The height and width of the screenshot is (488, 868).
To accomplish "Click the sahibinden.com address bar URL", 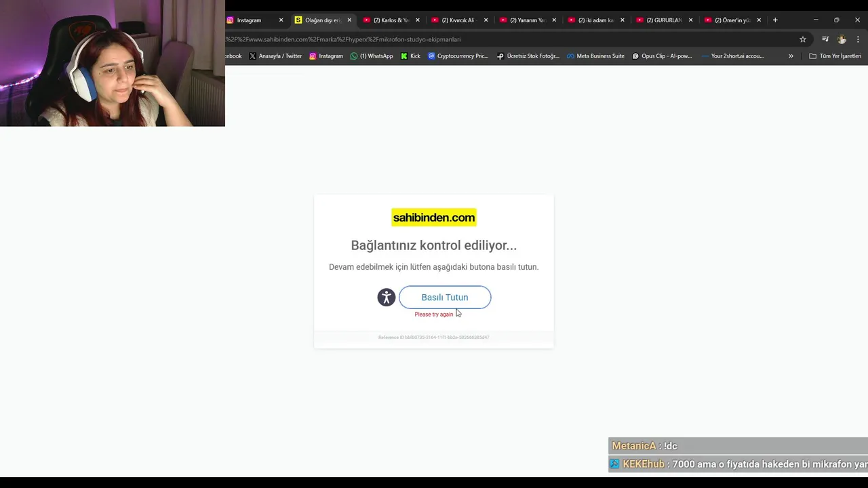I will 343,39.
